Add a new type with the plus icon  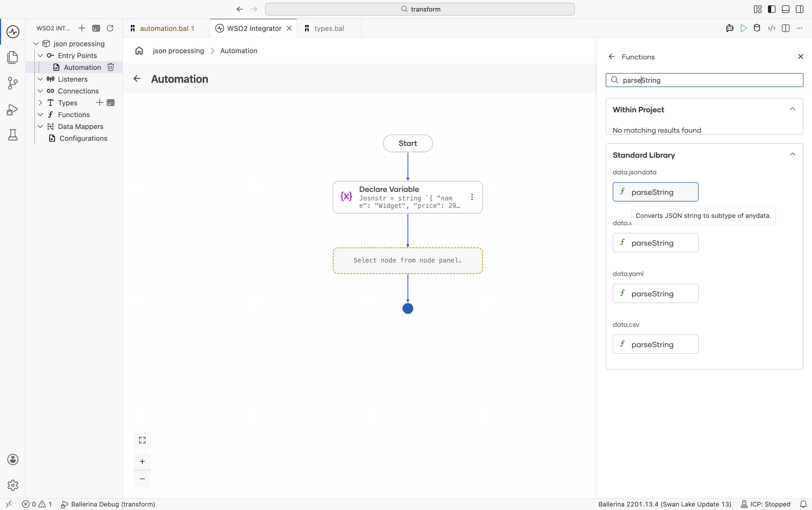pyautogui.click(x=99, y=103)
